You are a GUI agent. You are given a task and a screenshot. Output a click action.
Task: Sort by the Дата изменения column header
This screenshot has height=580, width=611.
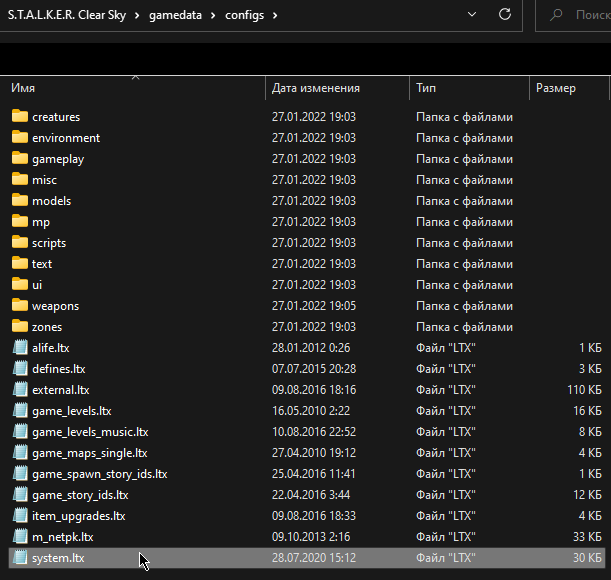pyautogui.click(x=315, y=88)
